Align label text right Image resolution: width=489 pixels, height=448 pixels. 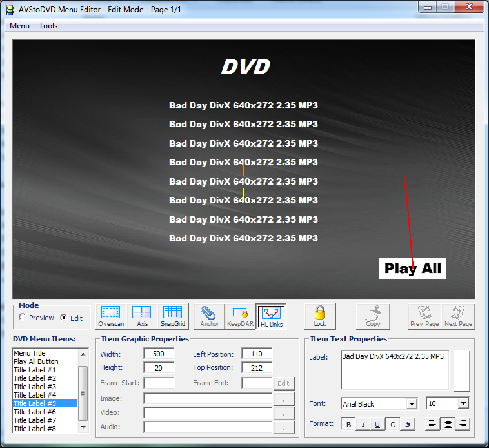coord(463,424)
